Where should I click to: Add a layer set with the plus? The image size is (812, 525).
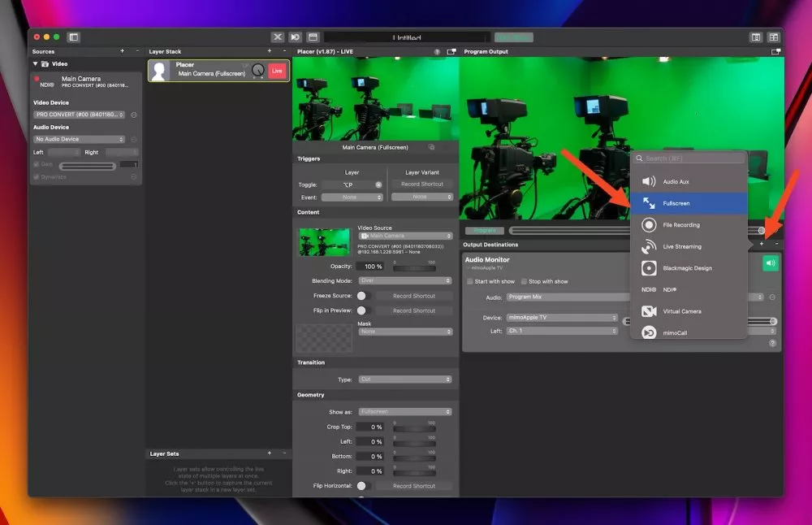coord(270,453)
